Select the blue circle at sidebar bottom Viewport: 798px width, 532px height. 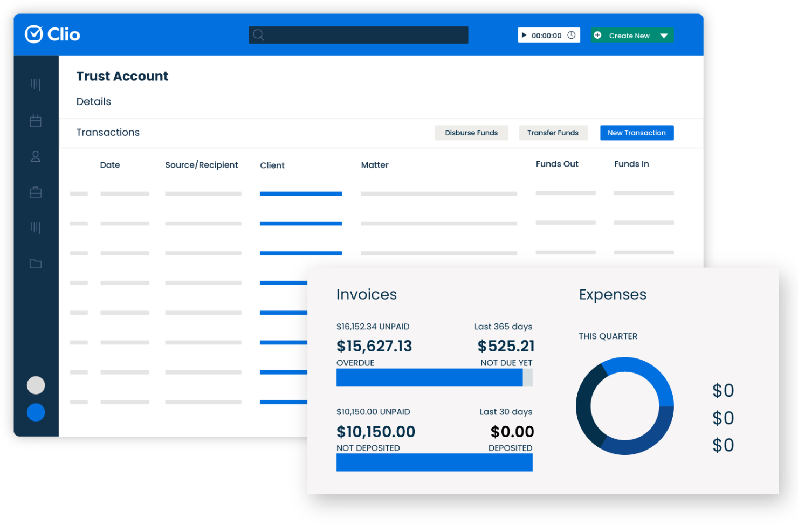(36, 412)
